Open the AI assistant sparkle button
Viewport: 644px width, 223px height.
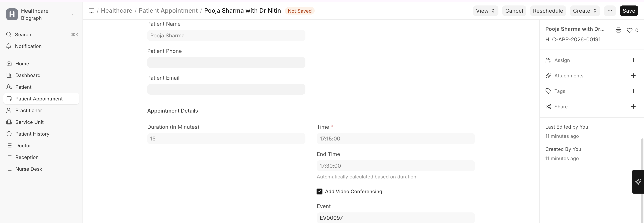pos(638,182)
